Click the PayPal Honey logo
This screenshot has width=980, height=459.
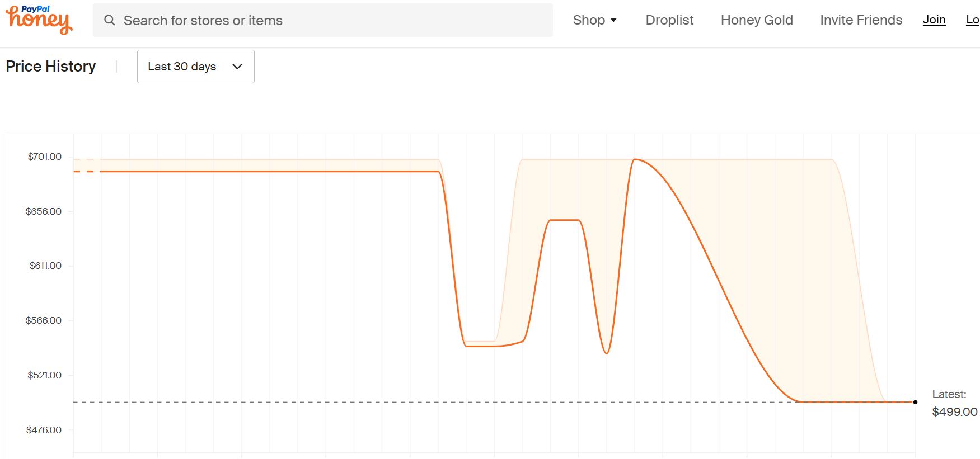click(39, 20)
